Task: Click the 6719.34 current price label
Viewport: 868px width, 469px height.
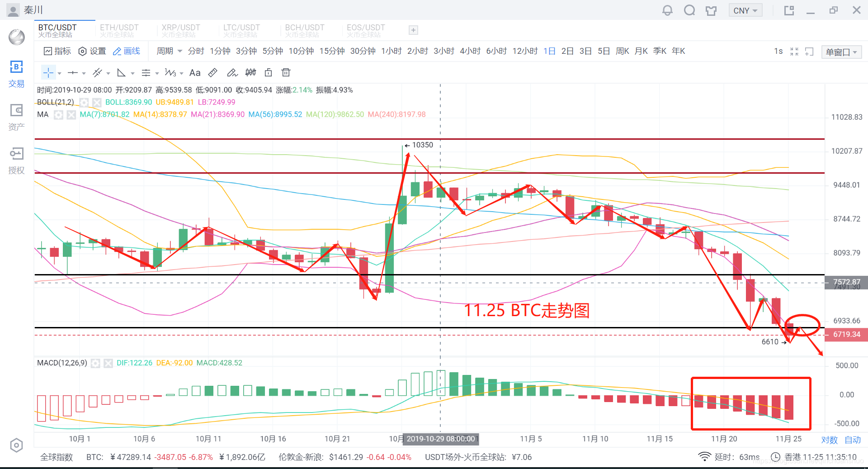Action: point(846,335)
